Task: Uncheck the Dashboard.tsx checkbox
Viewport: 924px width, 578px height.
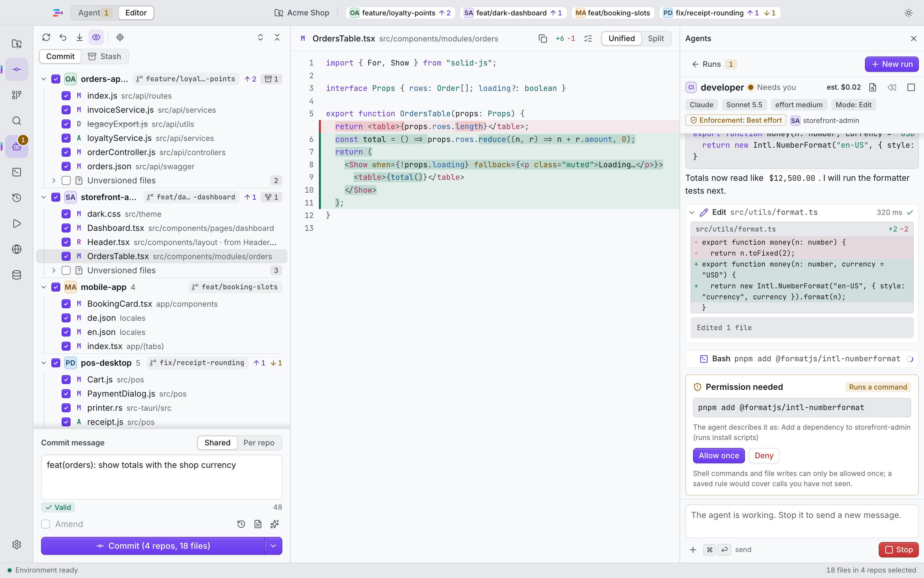Action: tap(66, 228)
